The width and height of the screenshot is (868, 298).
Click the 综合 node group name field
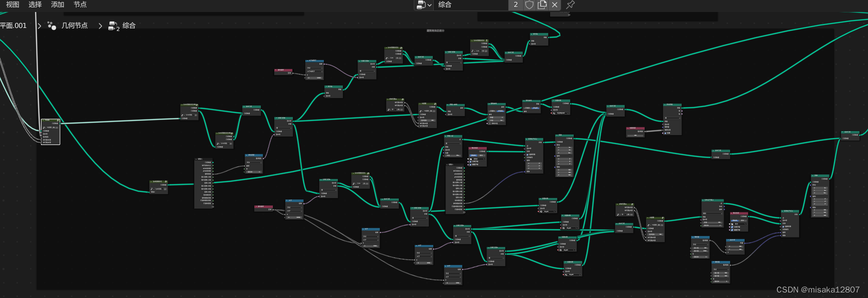[471, 5]
